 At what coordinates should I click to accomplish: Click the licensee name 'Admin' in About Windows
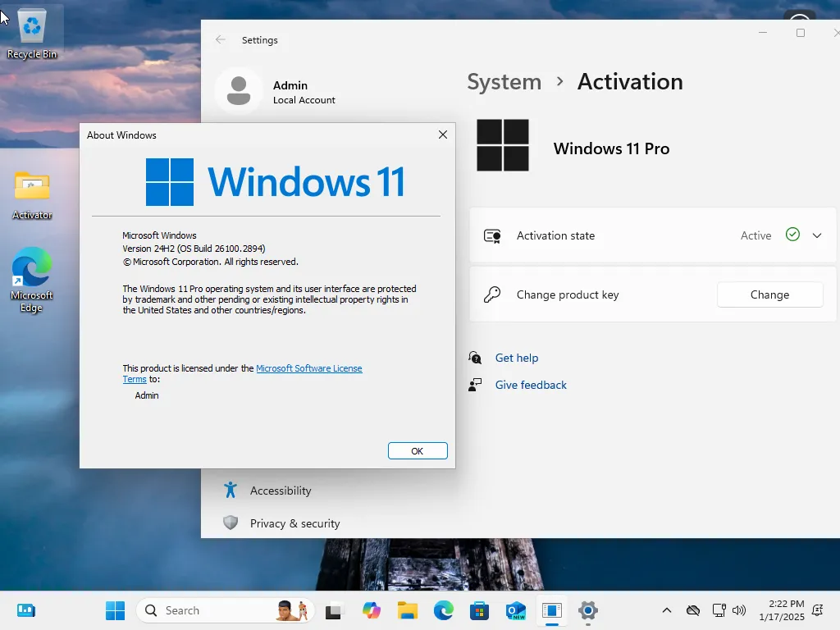point(147,395)
